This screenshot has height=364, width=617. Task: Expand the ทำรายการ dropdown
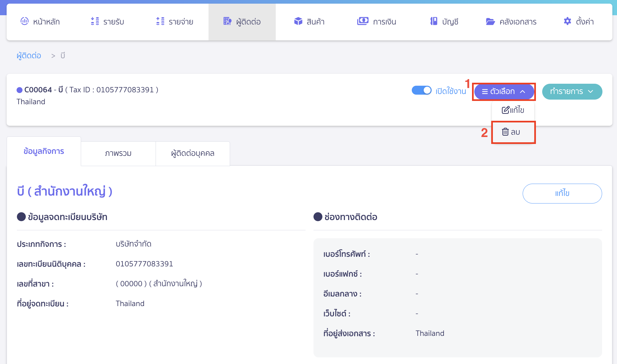[572, 92]
